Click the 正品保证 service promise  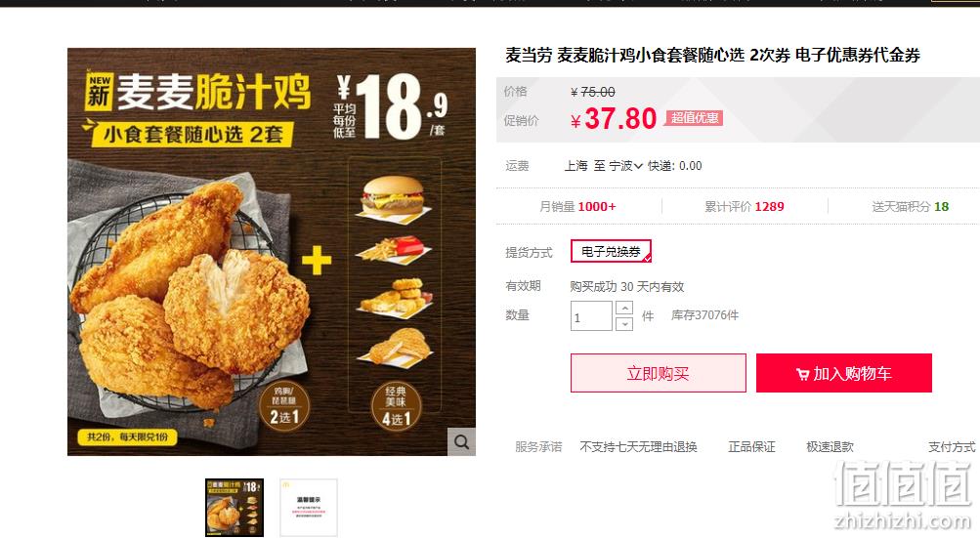coord(751,447)
